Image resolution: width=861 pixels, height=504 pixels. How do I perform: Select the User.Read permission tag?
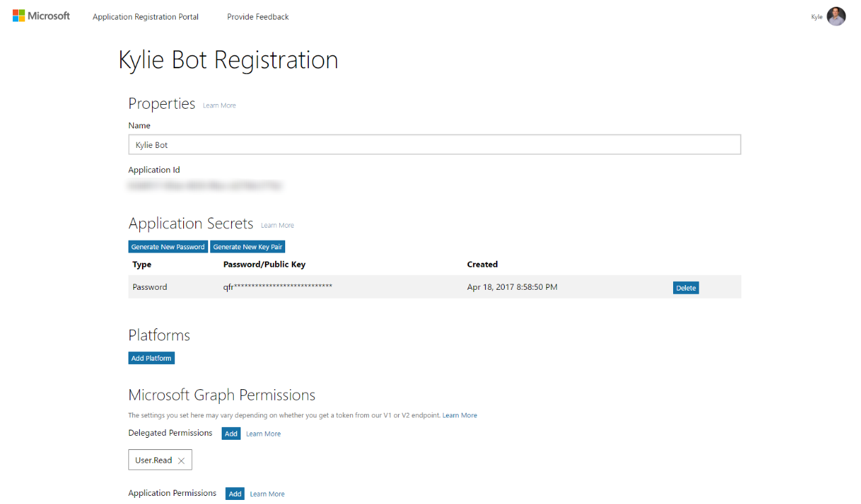click(153, 460)
